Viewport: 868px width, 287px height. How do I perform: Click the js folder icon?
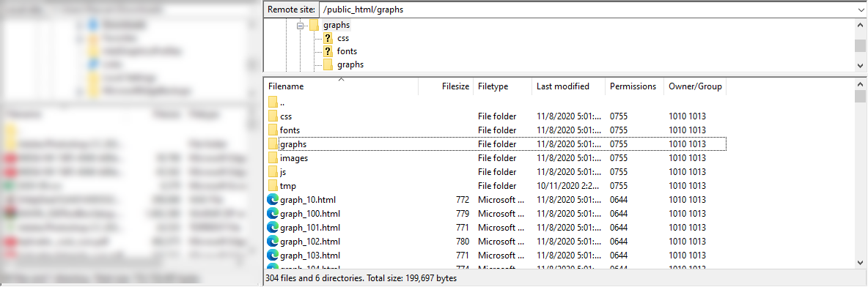point(273,172)
